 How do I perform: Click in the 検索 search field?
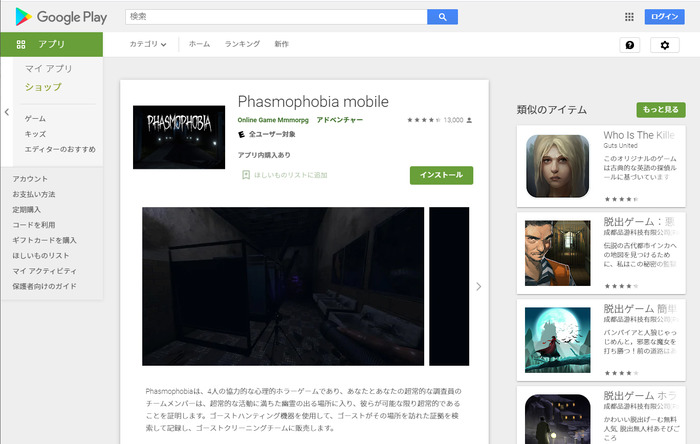pyautogui.click(x=276, y=17)
